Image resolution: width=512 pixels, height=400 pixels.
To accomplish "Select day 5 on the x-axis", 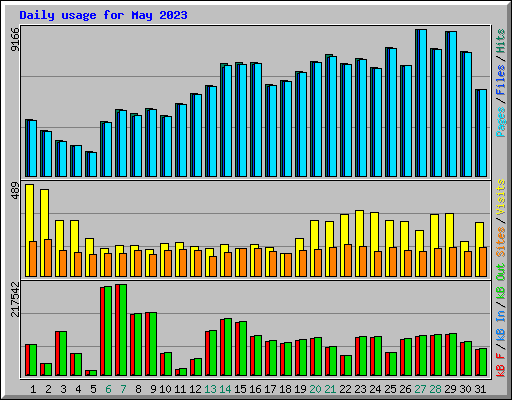I will point(93,389).
